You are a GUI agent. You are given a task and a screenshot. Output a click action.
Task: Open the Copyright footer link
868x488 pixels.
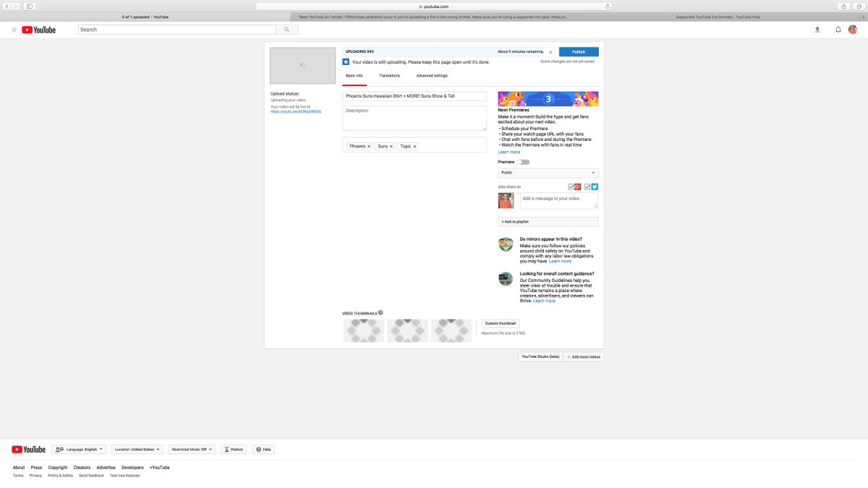click(58, 467)
